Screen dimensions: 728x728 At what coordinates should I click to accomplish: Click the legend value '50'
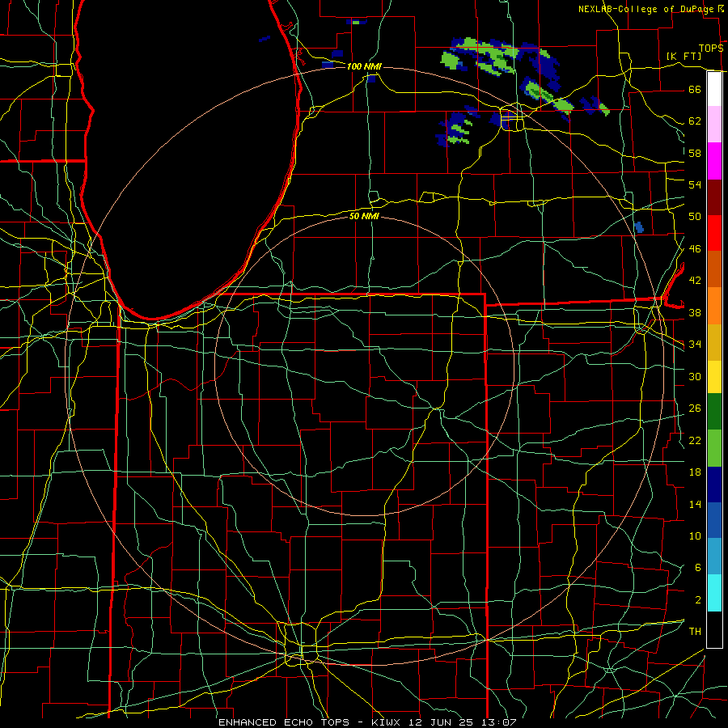point(695,217)
